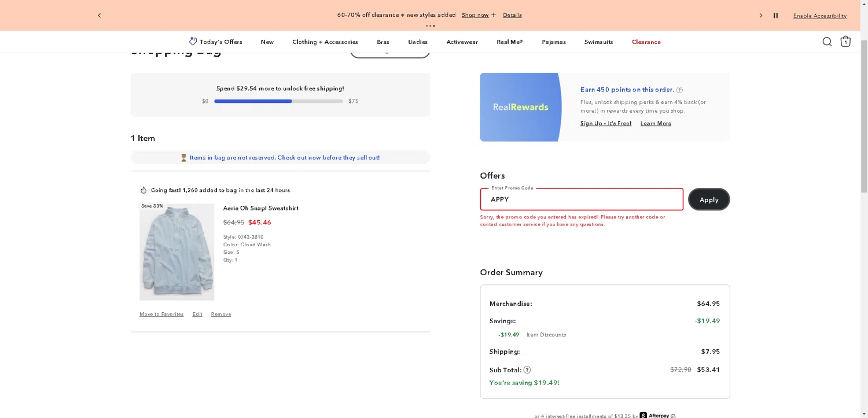Open the Undies menu

point(418,42)
